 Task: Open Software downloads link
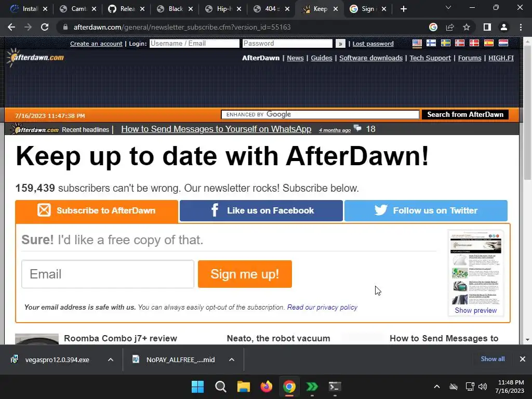(371, 58)
